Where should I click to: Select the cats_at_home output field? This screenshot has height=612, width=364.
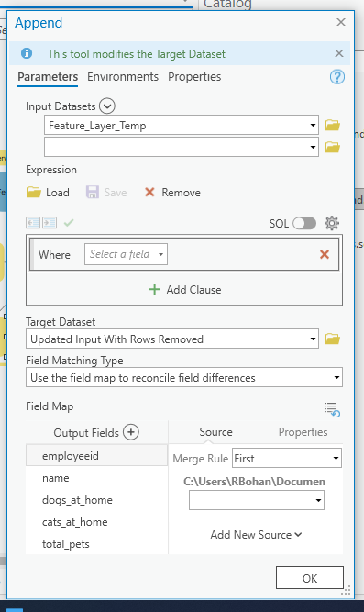(97, 522)
